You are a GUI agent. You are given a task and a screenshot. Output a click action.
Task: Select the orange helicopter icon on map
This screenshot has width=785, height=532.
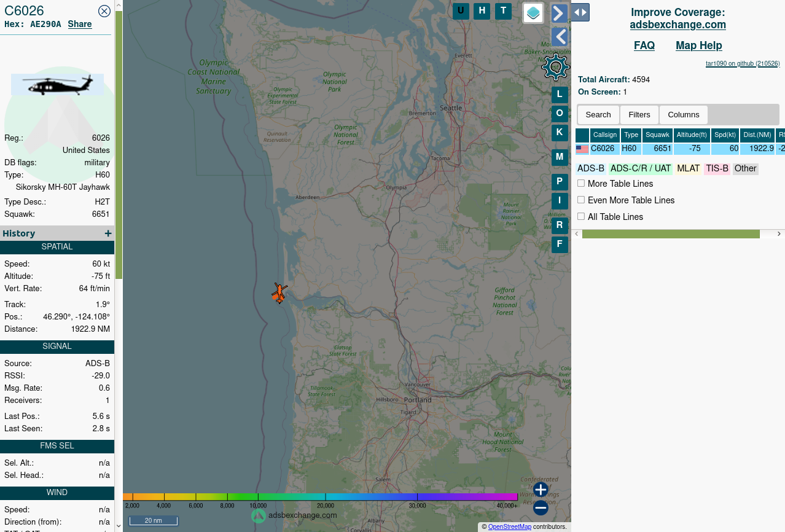tap(279, 293)
